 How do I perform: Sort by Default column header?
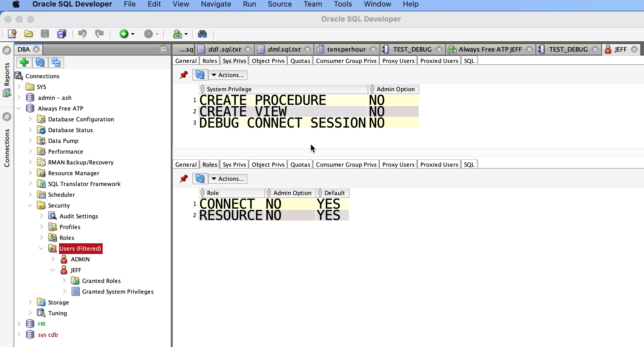click(332, 193)
